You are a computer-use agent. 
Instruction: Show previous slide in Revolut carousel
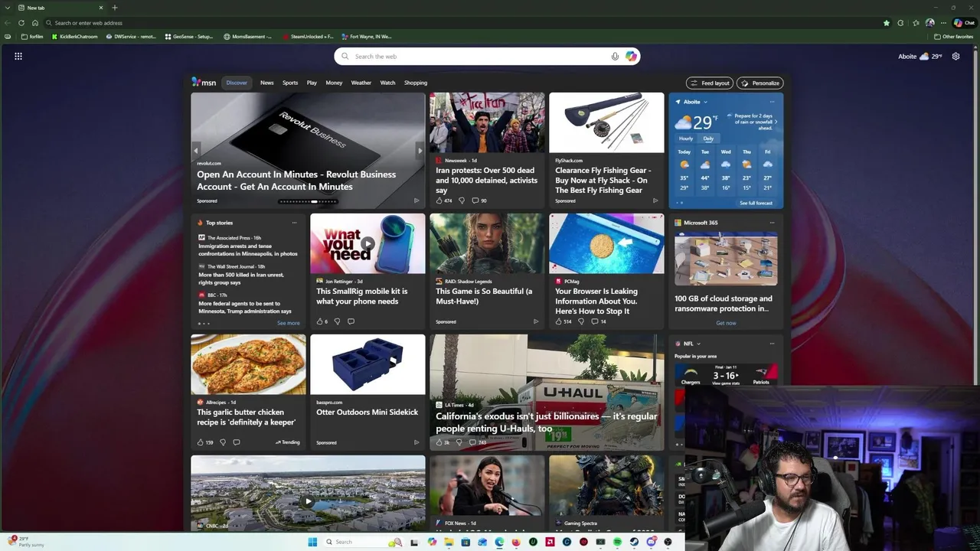coord(196,151)
